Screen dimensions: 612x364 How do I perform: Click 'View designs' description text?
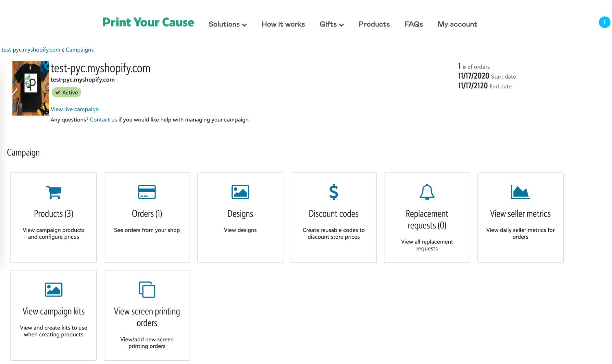(240, 230)
